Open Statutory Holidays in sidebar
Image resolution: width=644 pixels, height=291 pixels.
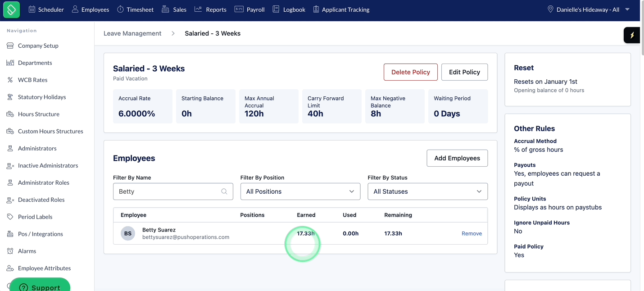point(42,97)
